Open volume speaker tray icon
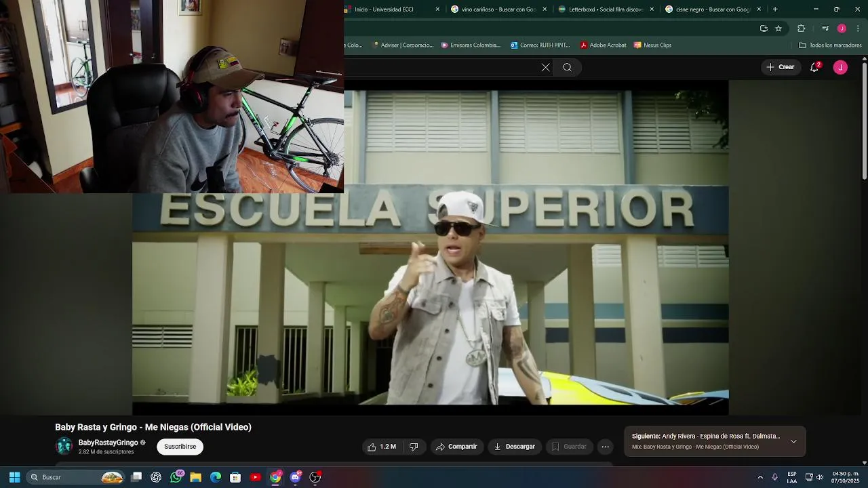868x488 pixels. tap(819, 477)
